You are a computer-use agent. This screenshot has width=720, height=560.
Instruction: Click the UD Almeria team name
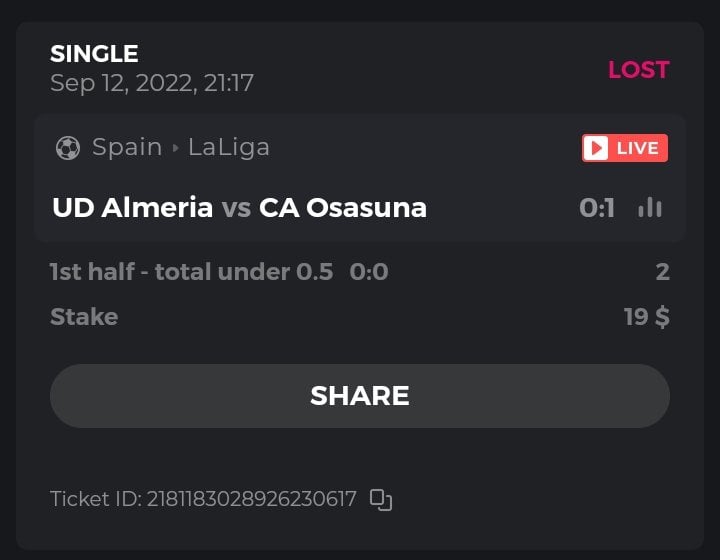133,207
